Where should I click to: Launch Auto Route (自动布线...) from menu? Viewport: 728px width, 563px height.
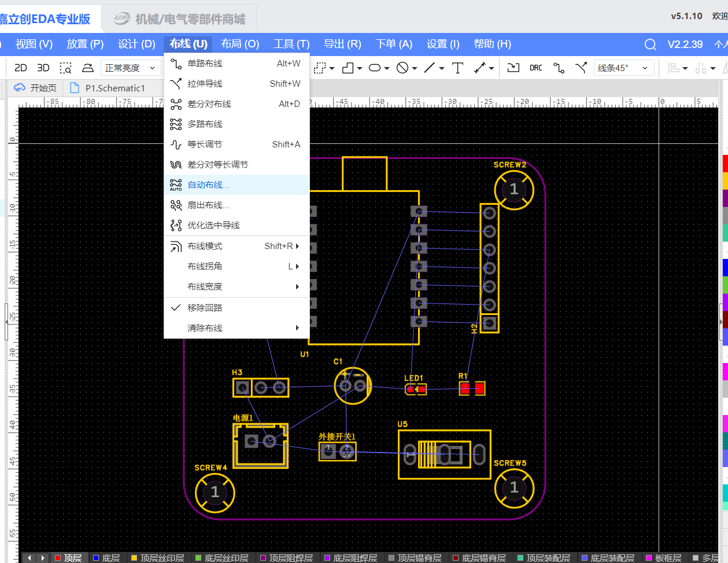236,185
